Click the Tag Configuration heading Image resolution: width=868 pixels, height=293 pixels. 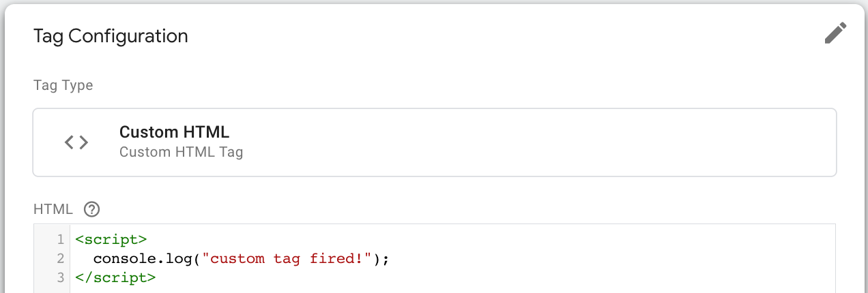click(x=111, y=36)
